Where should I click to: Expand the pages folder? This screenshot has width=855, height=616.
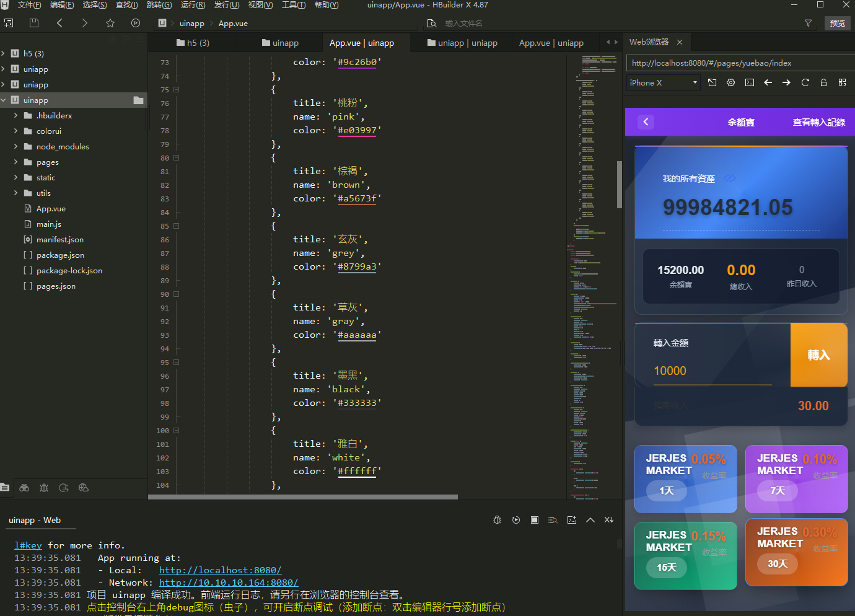tap(15, 162)
